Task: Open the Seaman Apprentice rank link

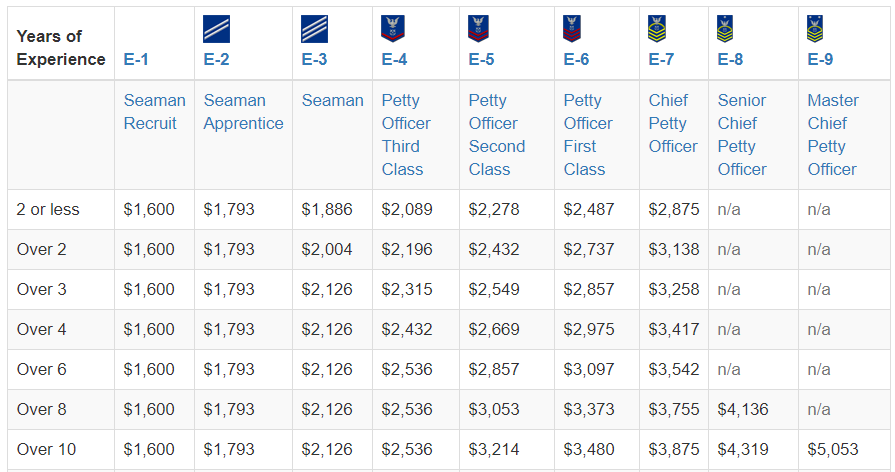Action: [243, 112]
